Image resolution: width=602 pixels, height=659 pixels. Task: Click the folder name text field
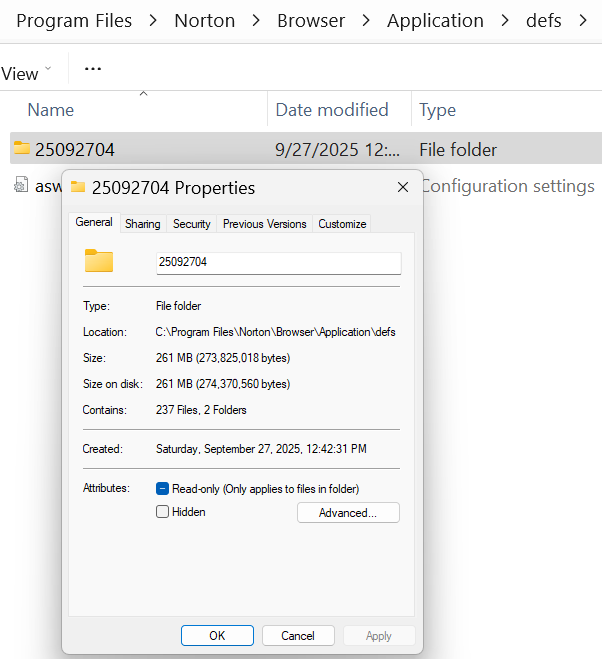tap(278, 263)
